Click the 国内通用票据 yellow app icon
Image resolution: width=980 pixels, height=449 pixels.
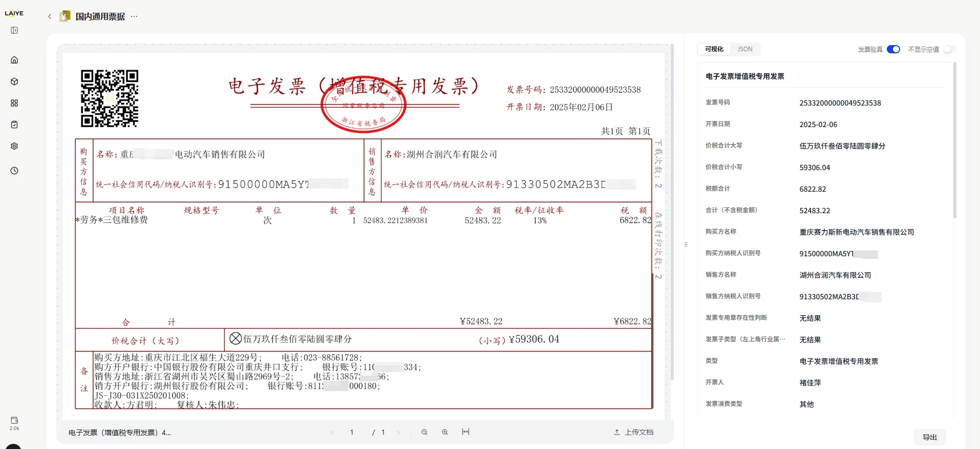pyautogui.click(x=65, y=16)
